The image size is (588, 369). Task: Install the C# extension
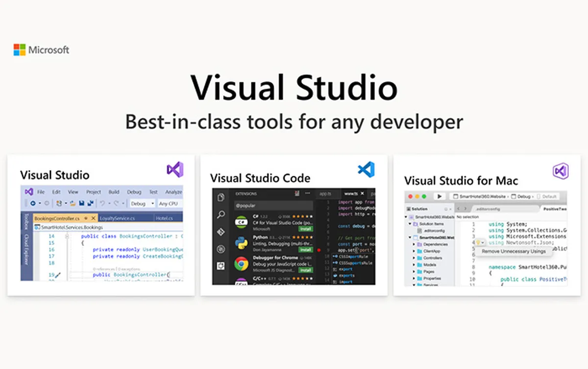[306, 229]
